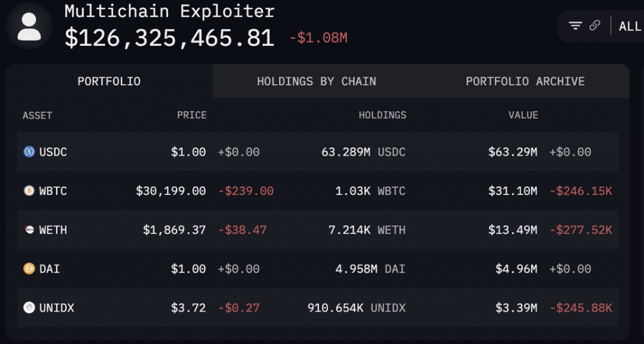Sort by the PRICE column header

click(191, 115)
